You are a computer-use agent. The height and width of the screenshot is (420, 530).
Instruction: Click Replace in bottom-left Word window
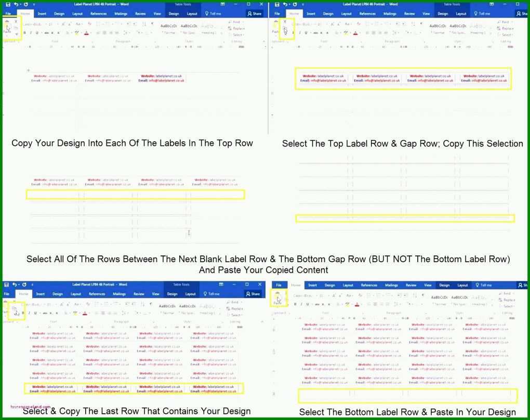235,308
